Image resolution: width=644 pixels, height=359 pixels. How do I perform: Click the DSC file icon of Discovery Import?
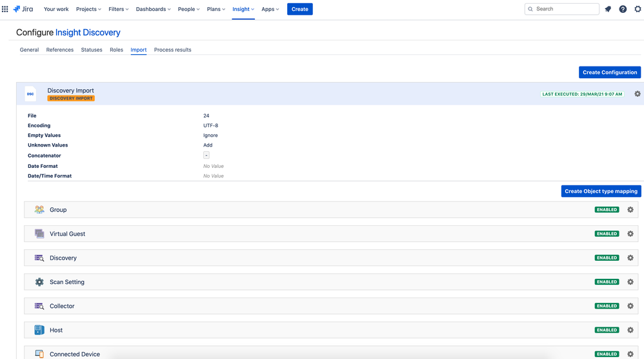[x=30, y=94]
